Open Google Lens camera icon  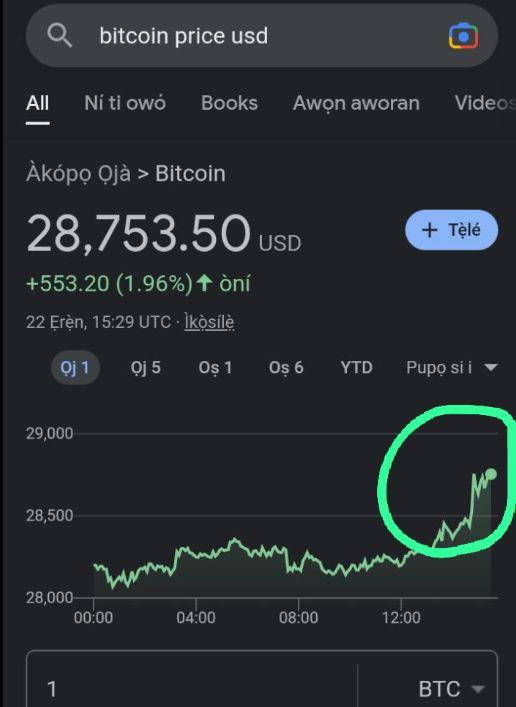[x=463, y=36]
